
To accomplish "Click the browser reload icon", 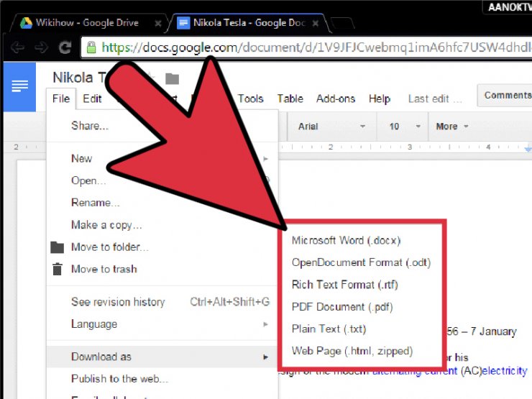I will tap(65, 48).
